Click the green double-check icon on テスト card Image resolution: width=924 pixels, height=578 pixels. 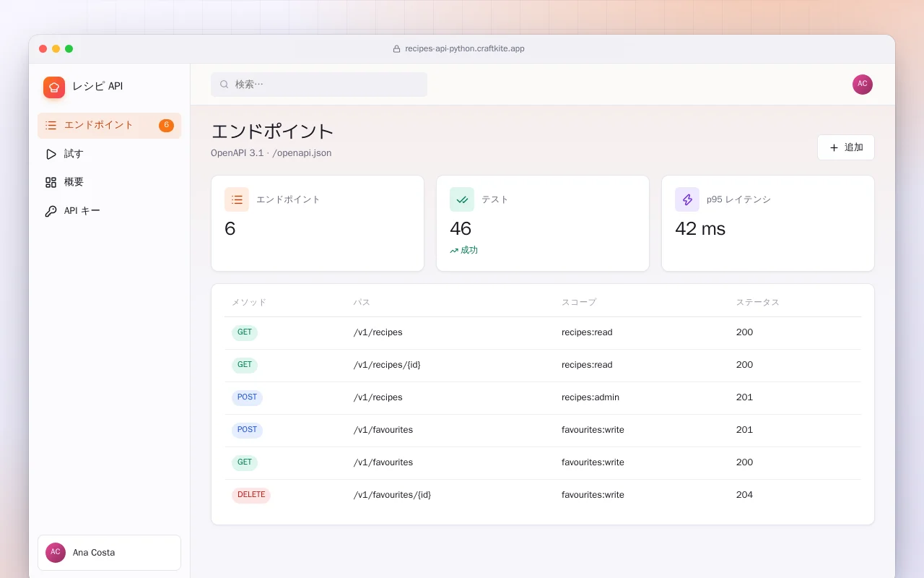462,199
